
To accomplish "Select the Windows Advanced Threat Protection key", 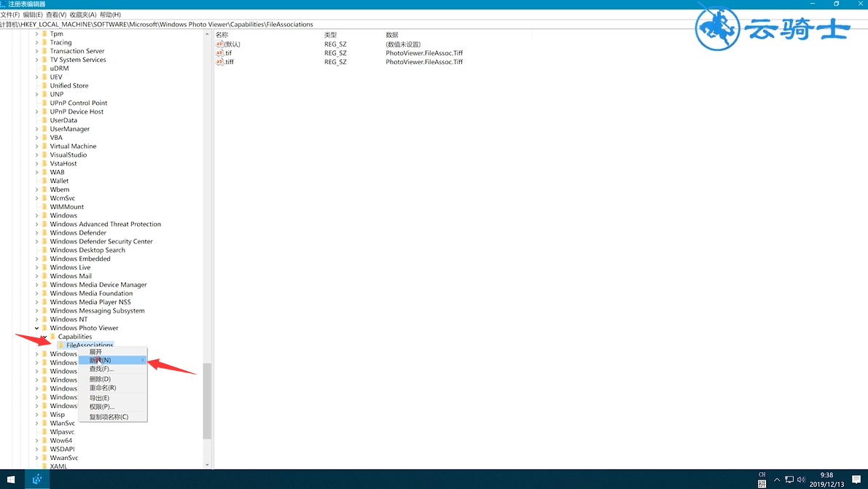I will click(105, 224).
